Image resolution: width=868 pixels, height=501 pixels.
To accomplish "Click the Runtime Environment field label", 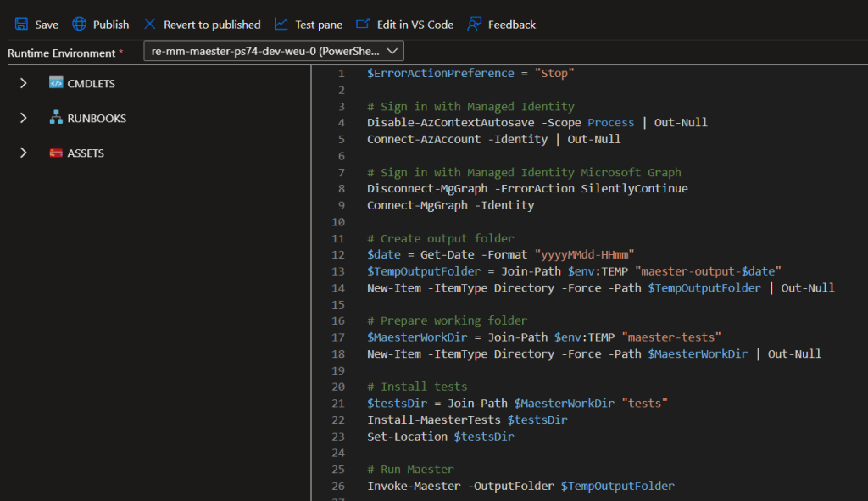I will pyautogui.click(x=61, y=53).
